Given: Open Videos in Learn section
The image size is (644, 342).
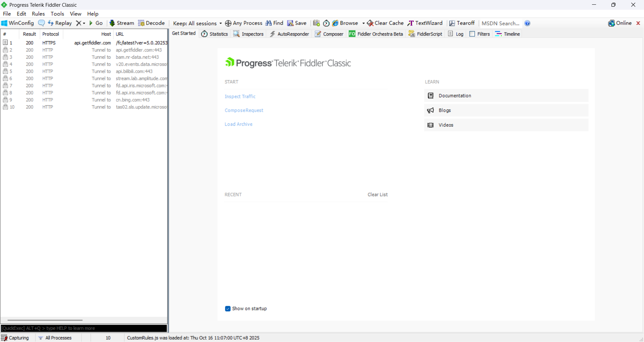Looking at the screenshot, I should tap(506, 125).
